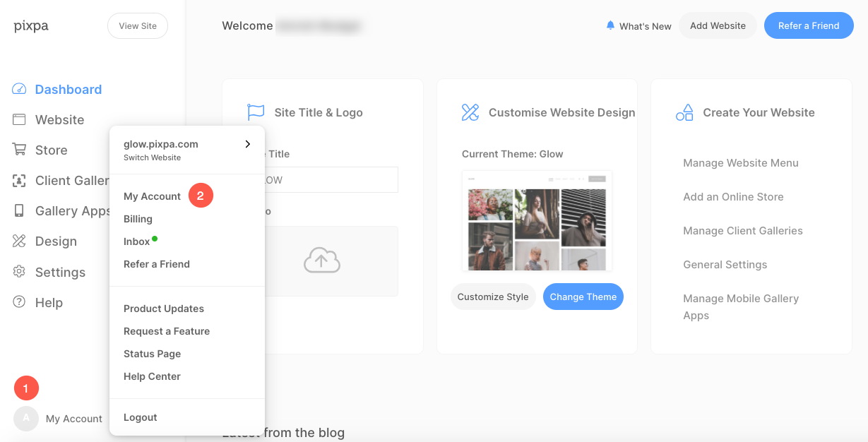The height and width of the screenshot is (442, 868).
Task: Open Billing from the account menu
Action: tap(138, 219)
